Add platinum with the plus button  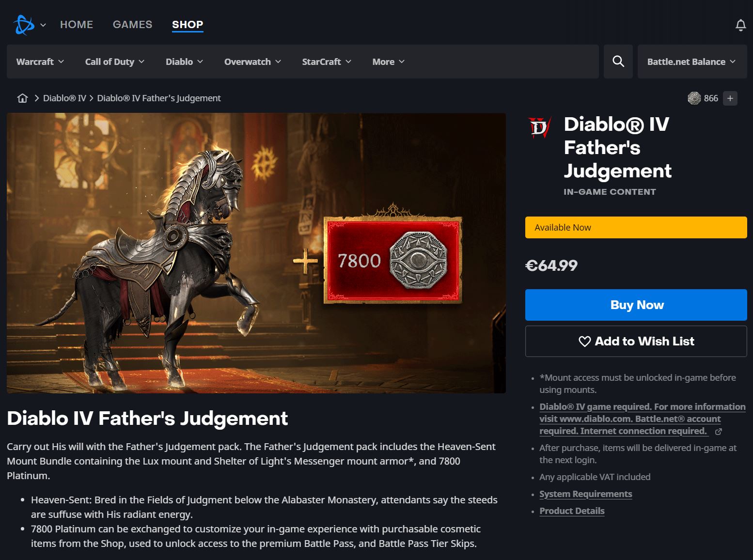tap(730, 98)
